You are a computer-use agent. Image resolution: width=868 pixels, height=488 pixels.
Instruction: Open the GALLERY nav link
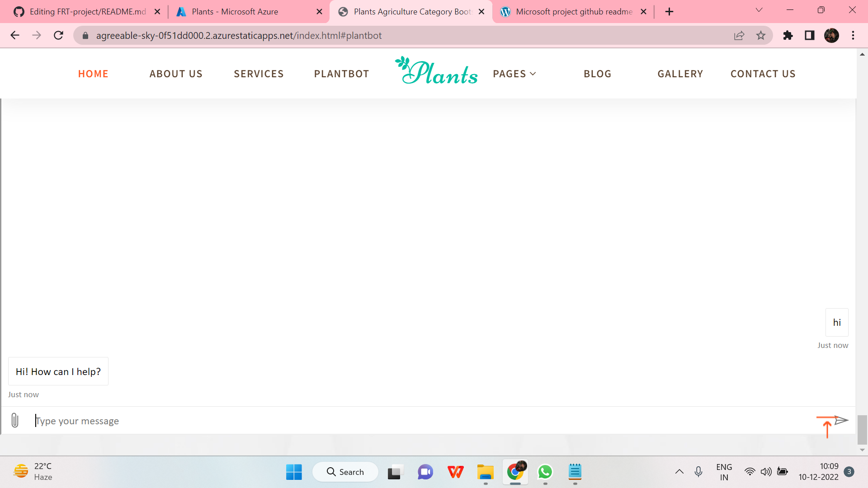coord(680,74)
